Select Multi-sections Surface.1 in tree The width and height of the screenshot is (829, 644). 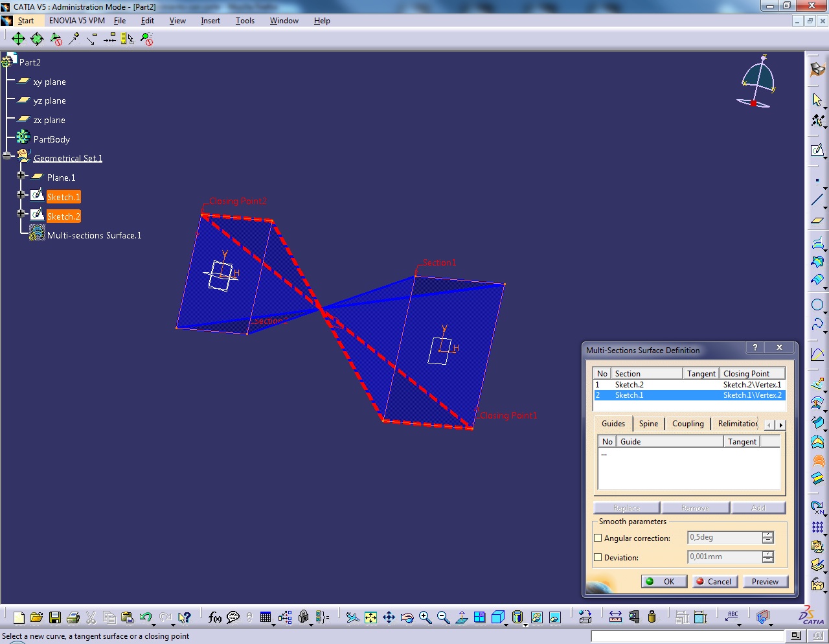coord(94,235)
